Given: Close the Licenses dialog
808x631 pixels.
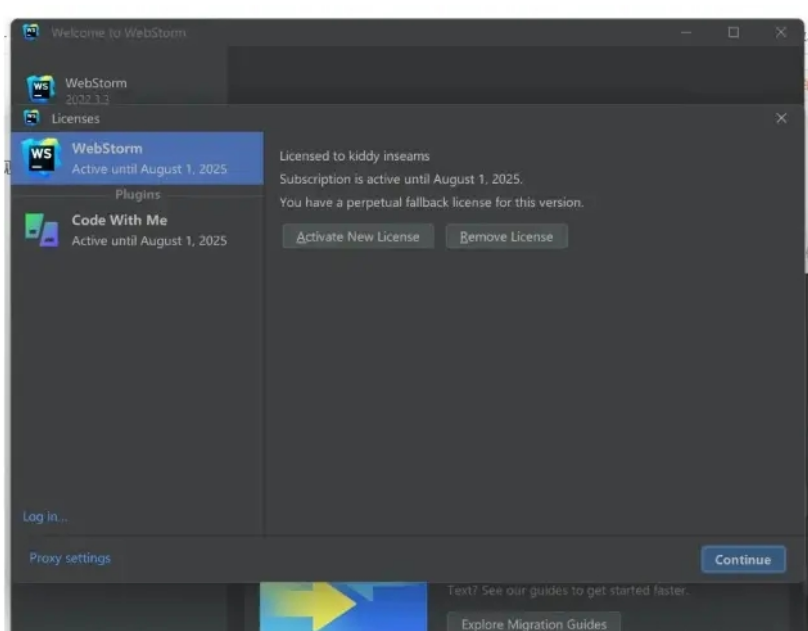Looking at the screenshot, I should point(781,118).
